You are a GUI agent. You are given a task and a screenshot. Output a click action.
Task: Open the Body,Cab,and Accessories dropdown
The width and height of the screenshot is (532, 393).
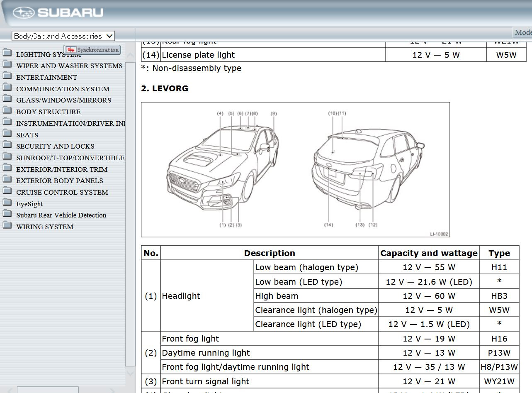pos(63,36)
